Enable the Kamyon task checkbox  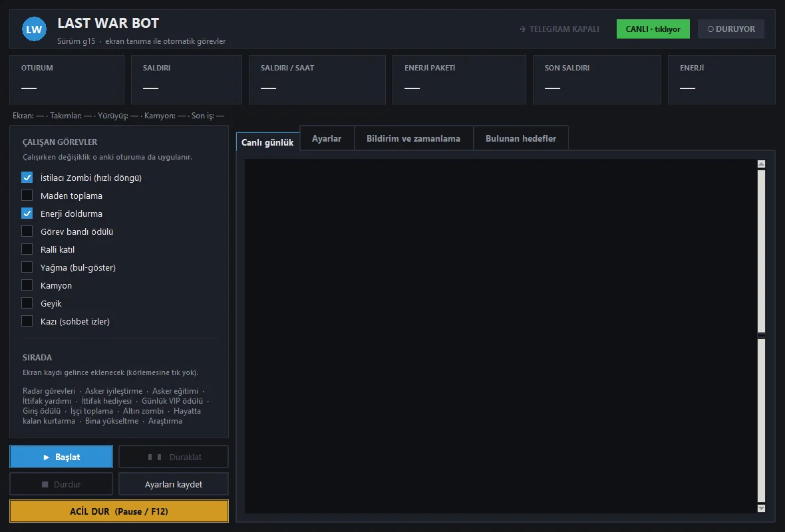[x=27, y=286]
